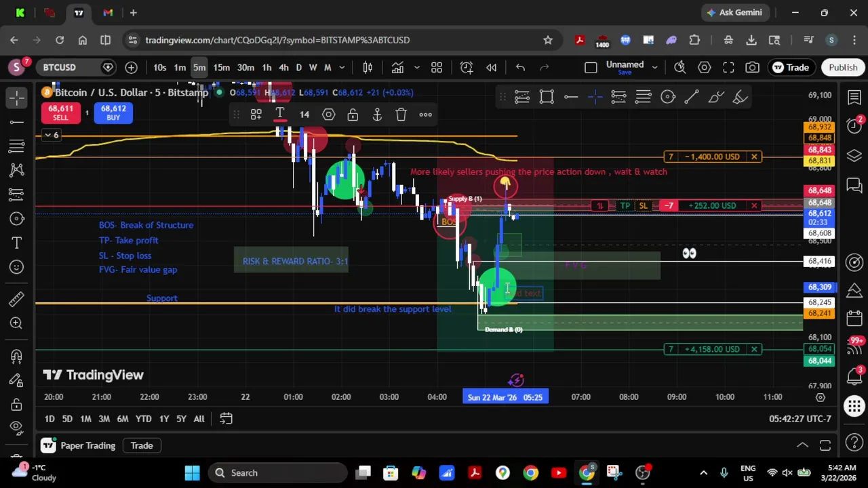
Task: Open the forecasting and measurement tools
Action: 17,195
